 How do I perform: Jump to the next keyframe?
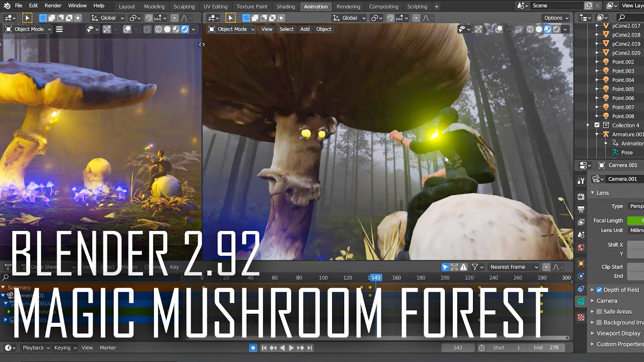point(300,347)
